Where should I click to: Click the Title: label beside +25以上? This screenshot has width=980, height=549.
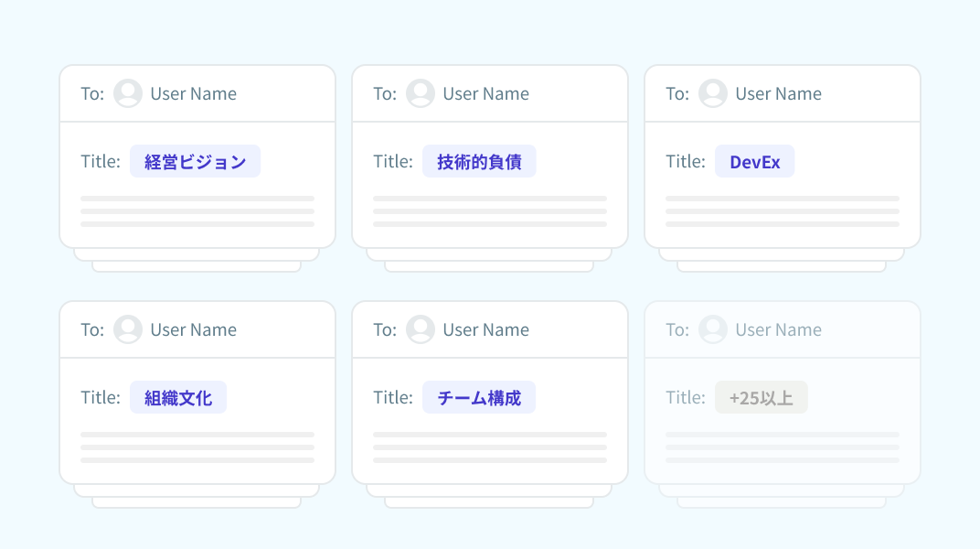(x=686, y=397)
